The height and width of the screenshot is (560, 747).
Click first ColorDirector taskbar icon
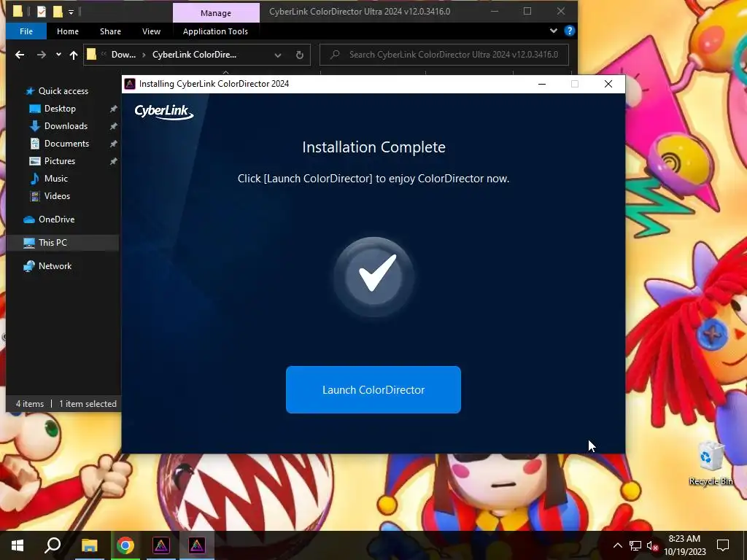[161, 545]
